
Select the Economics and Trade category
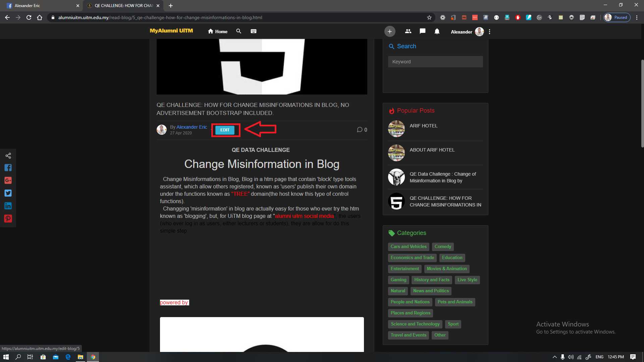(412, 258)
